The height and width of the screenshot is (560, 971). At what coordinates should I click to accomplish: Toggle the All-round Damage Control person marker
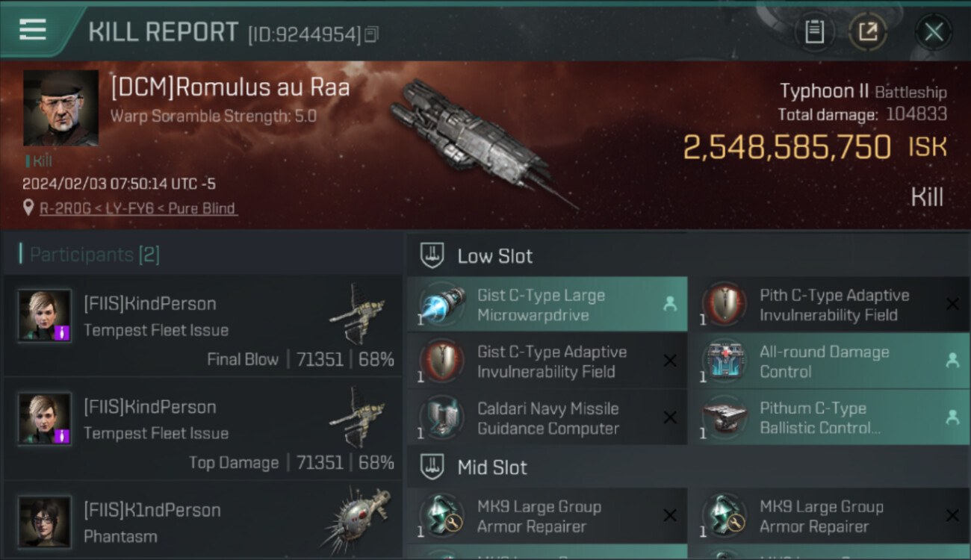[x=952, y=361]
